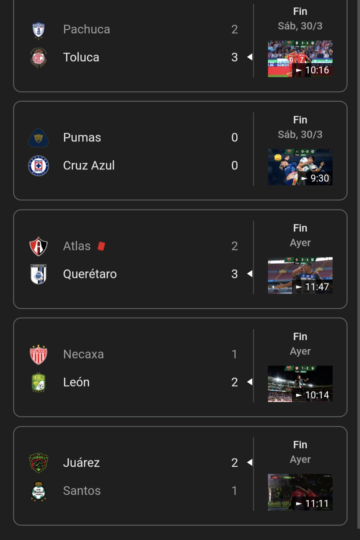Play the Pumas vs Cruz Azul 9:30 video

point(300,167)
